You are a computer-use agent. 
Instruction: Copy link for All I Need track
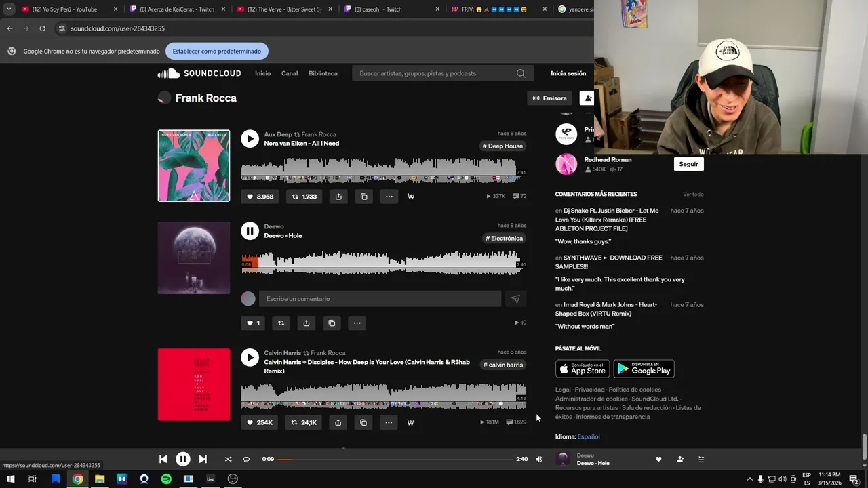point(363,197)
